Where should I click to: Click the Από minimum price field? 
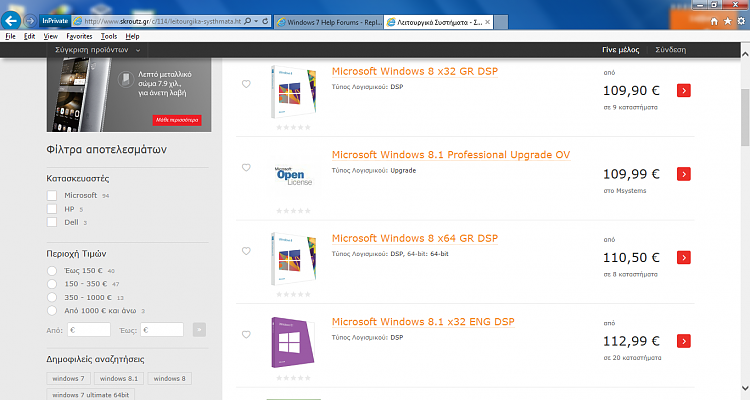[89, 330]
